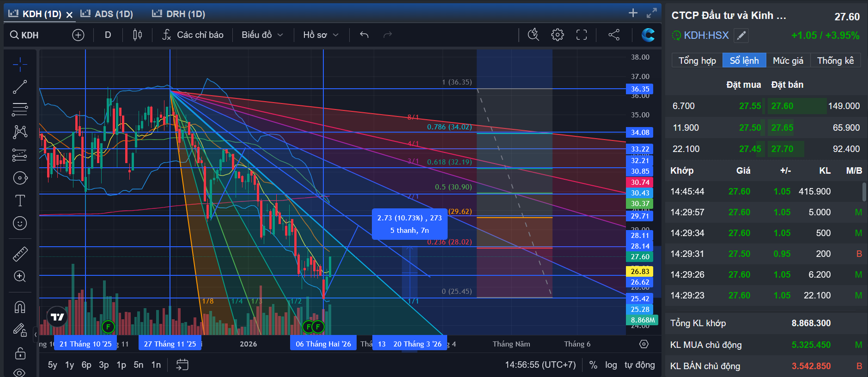Toggle stay in drawing mode
The image size is (868, 377).
coord(20,330)
